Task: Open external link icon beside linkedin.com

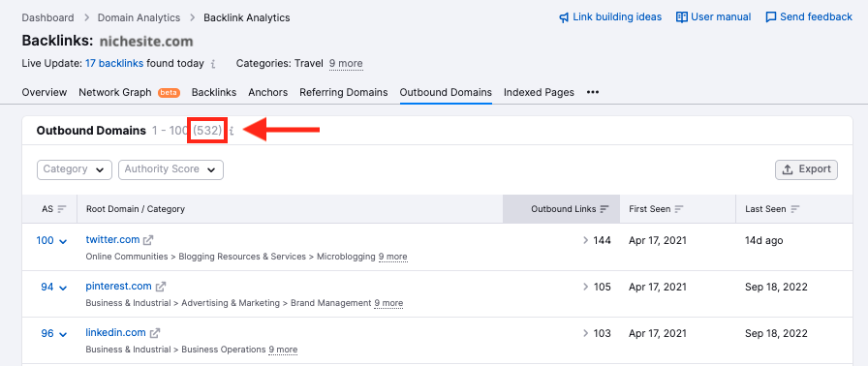Action: 155,333
